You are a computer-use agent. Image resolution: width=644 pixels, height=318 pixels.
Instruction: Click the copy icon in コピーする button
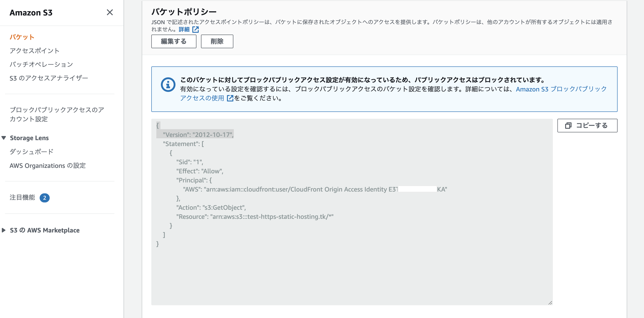coord(568,126)
